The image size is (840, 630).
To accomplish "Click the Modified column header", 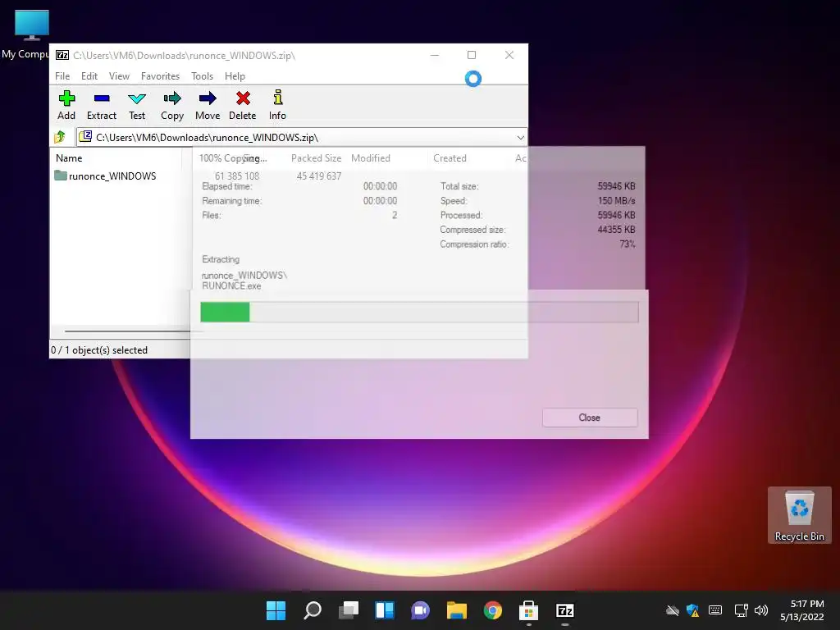I will [371, 158].
